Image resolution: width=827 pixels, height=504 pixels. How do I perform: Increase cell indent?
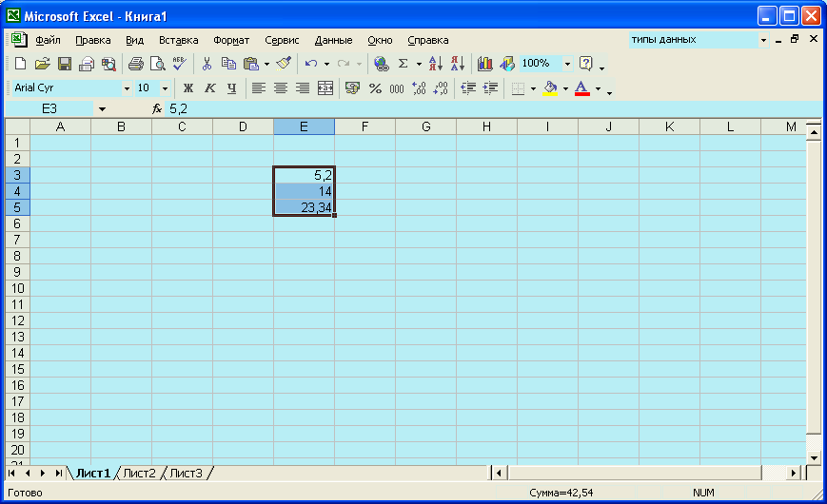click(x=490, y=88)
